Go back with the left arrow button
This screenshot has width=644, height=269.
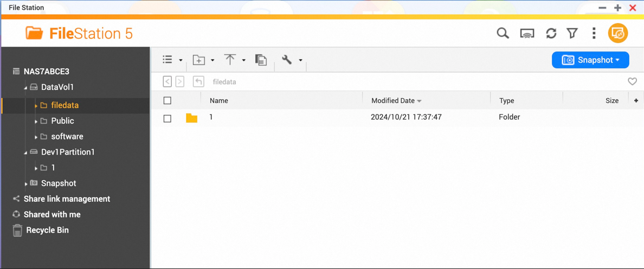167,82
